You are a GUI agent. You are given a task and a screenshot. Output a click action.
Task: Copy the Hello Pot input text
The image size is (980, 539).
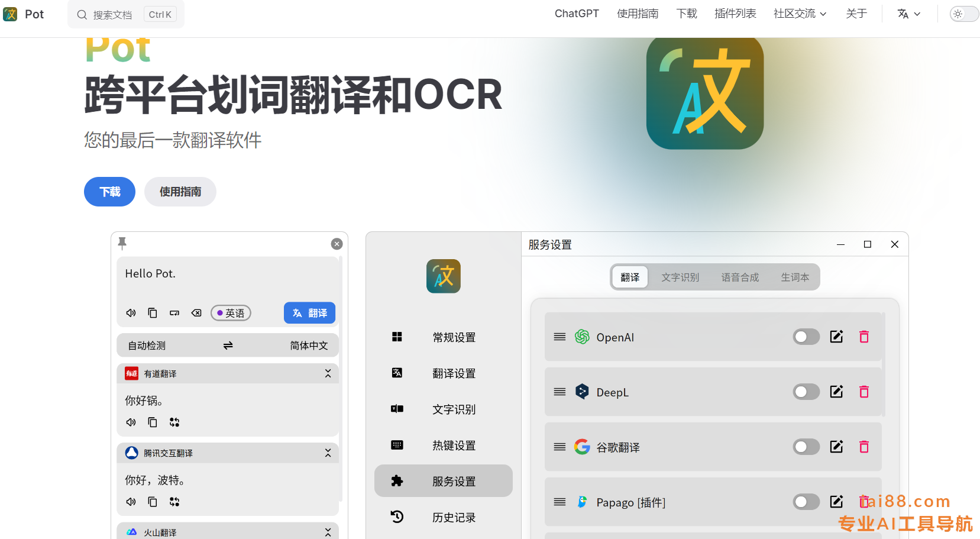click(153, 313)
